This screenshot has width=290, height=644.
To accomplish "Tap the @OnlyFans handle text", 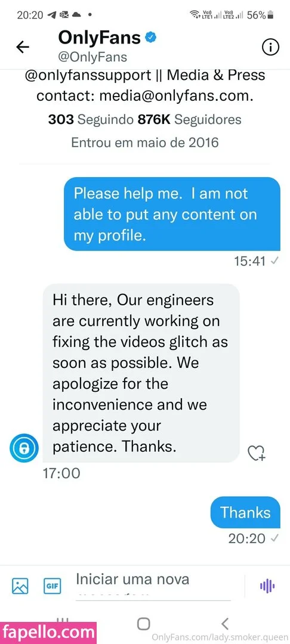I will [x=92, y=57].
